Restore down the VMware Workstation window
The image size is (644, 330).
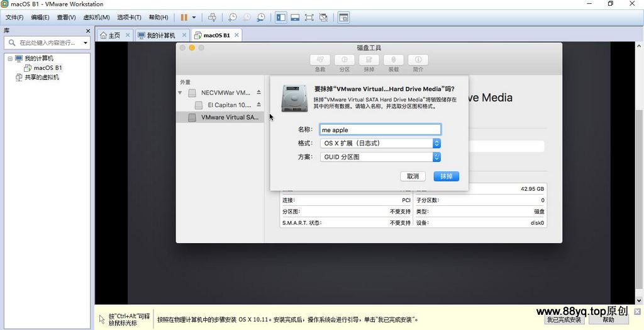click(610, 4)
